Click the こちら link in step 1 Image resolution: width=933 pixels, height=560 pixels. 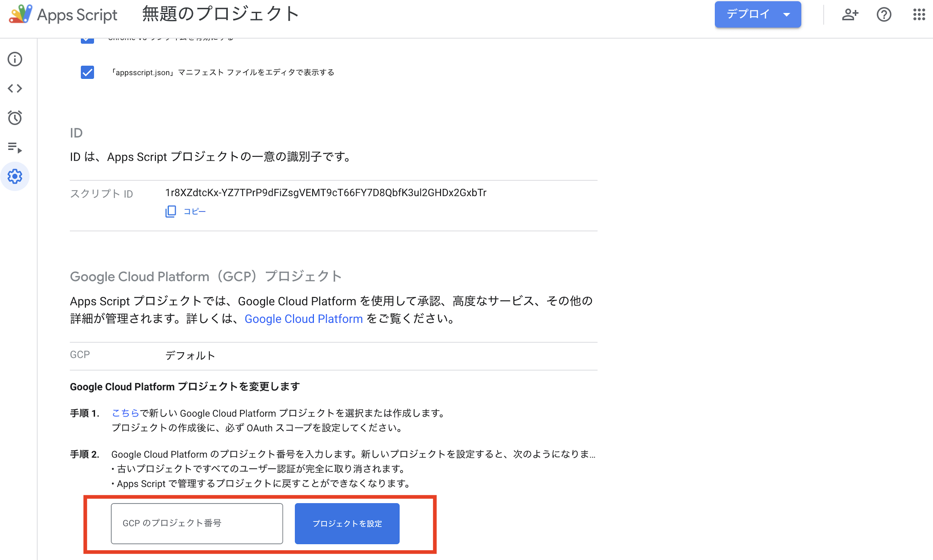(125, 413)
